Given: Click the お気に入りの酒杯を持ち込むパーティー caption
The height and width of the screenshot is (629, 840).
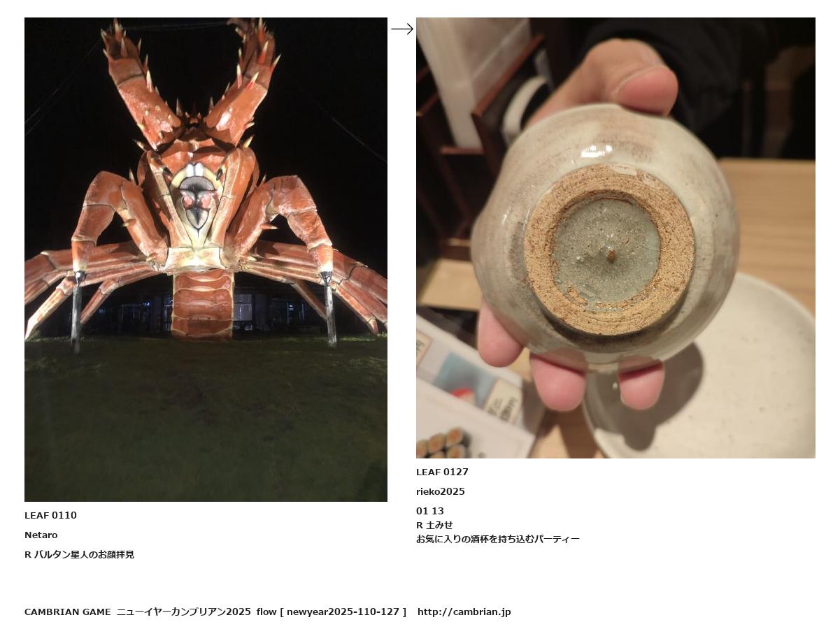Looking at the screenshot, I should 498,540.
